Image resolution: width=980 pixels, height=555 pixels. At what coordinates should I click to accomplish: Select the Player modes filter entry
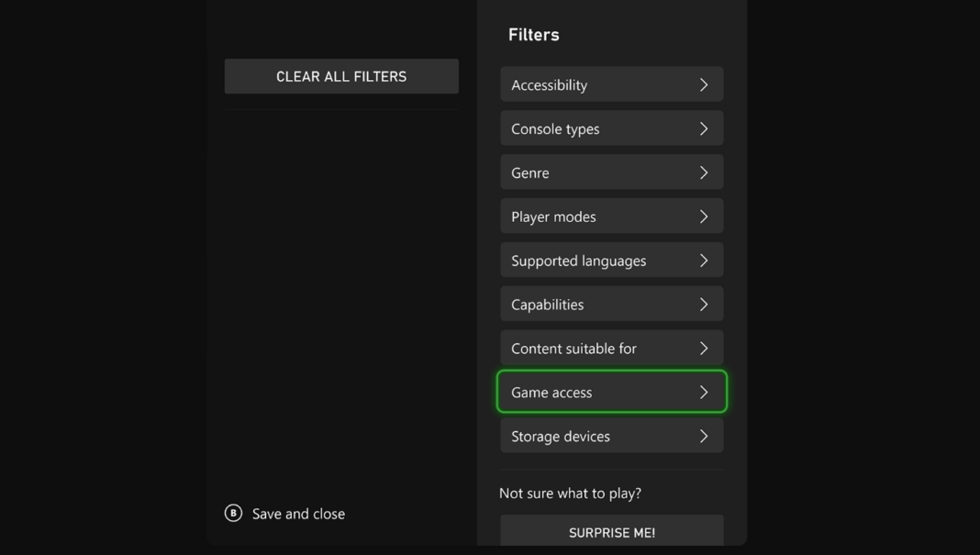tap(612, 216)
